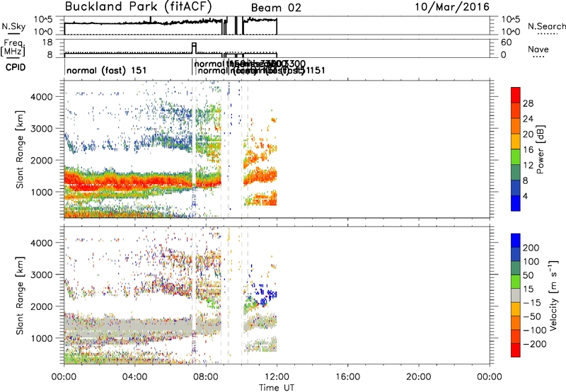Image resolution: width=566 pixels, height=392 pixels.
Task: Pick the green Velocity segment between 15 and 50
Action: coord(516,282)
